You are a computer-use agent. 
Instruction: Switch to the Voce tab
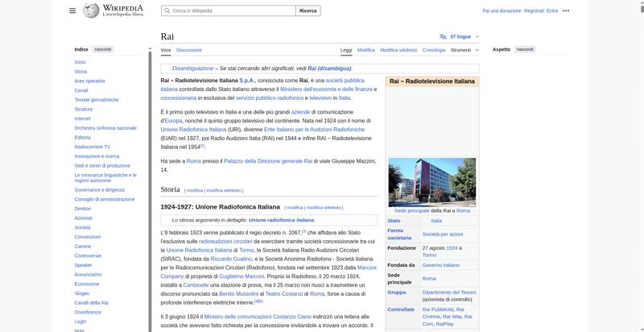click(x=166, y=50)
